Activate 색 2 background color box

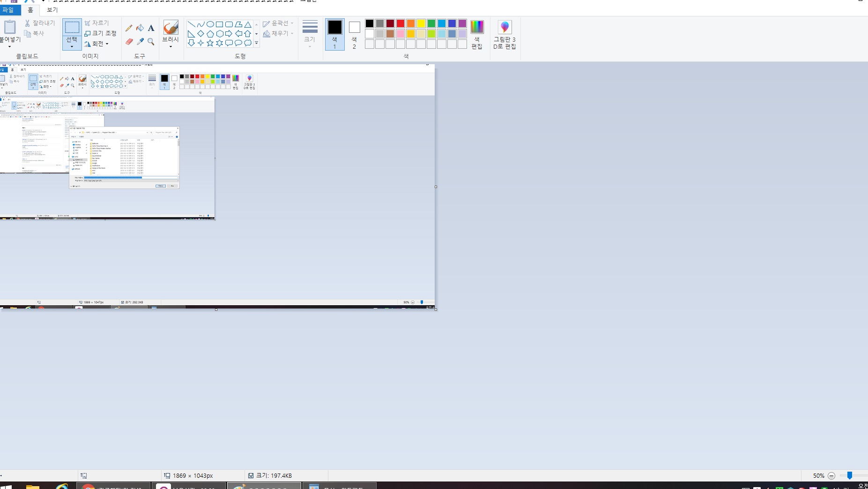pyautogui.click(x=354, y=34)
